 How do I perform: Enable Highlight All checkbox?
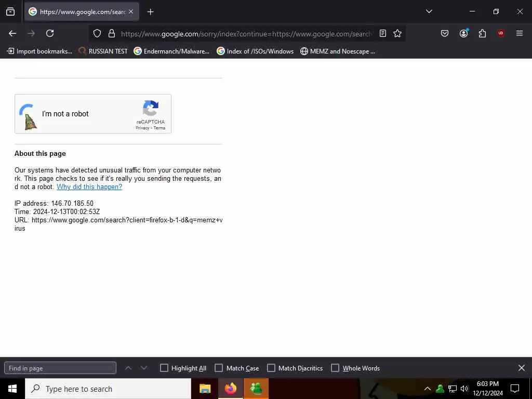(164, 368)
